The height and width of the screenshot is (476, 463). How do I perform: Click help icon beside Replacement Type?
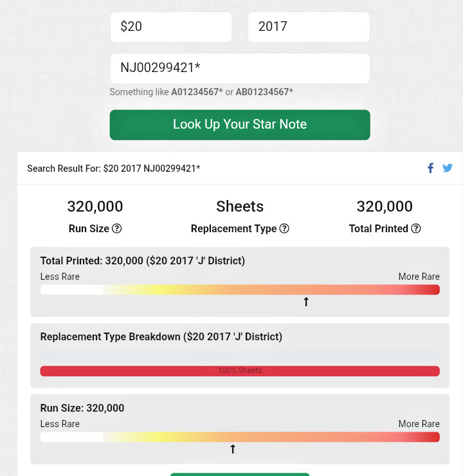click(284, 228)
